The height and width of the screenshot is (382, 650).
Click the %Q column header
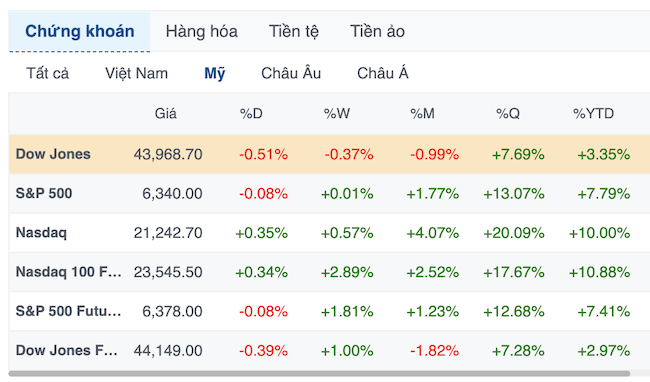pyautogui.click(x=508, y=114)
